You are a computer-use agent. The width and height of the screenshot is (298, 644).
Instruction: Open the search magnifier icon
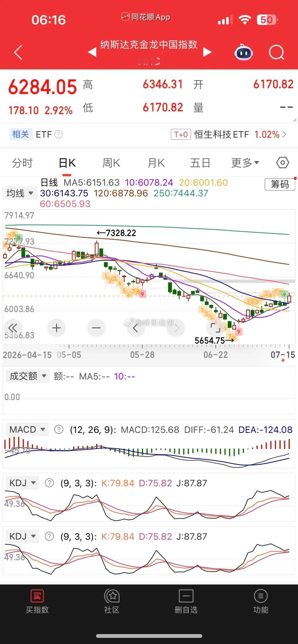276,52
